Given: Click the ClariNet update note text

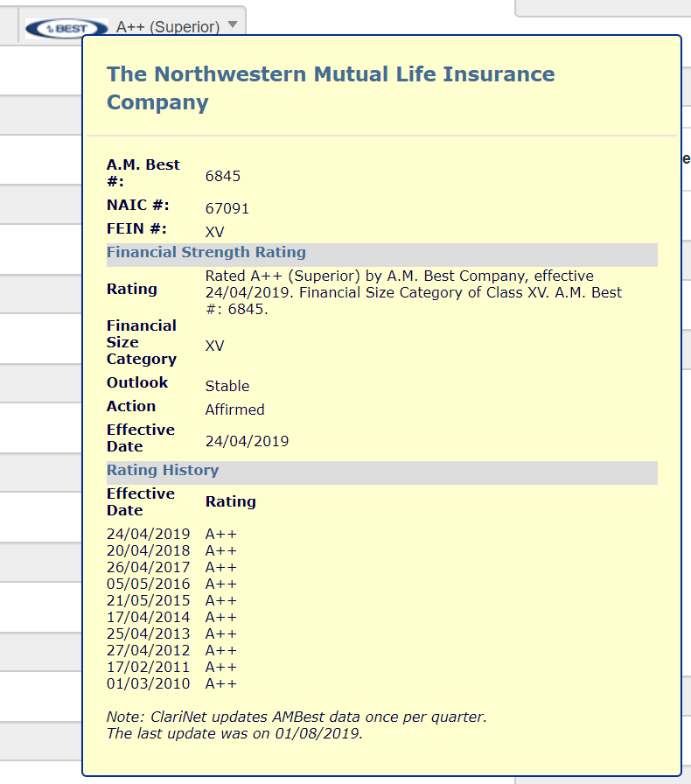Looking at the screenshot, I should click(x=296, y=725).
